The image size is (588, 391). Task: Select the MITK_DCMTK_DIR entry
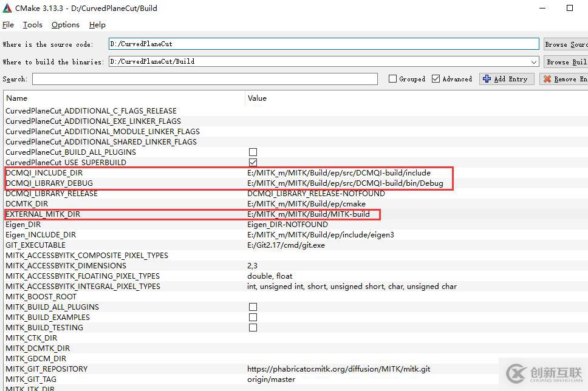(38, 348)
